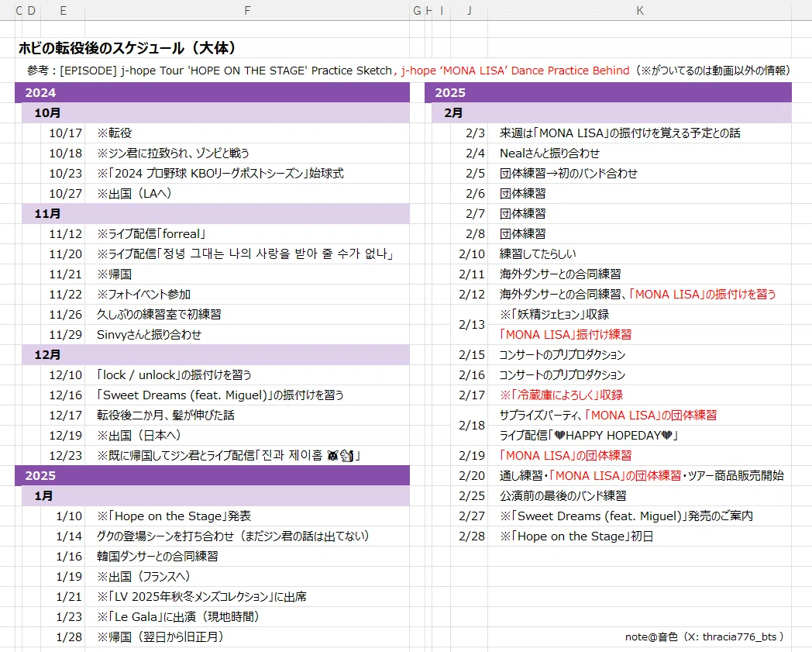Select the 10/17 date cell
812x652 pixels.
pos(64,133)
